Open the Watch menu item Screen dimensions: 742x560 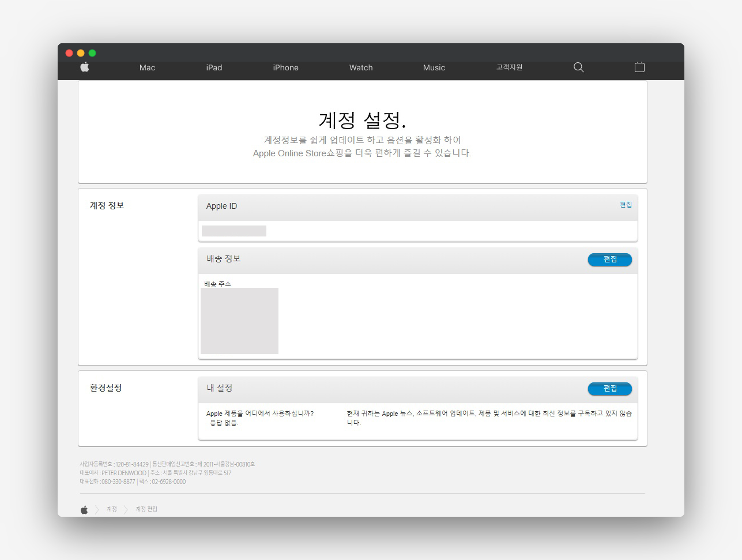click(361, 67)
